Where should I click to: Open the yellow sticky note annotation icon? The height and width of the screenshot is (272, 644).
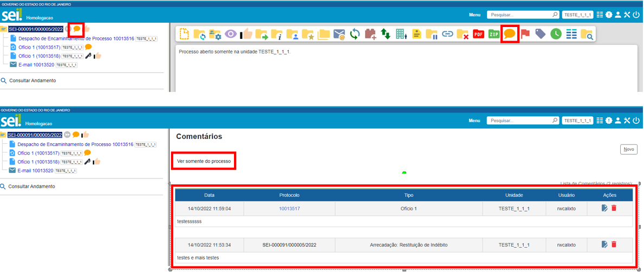[417, 34]
